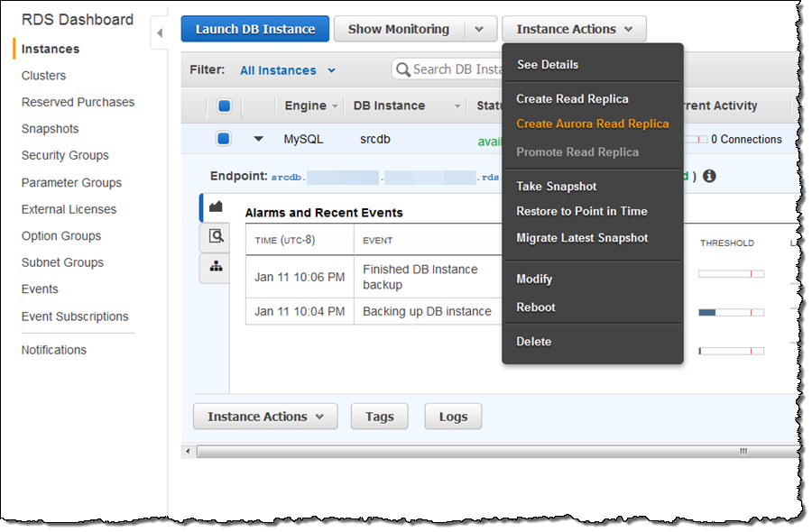Open the Show Monitoring dropdown arrow
812x532 pixels.
click(x=480, y=29)
